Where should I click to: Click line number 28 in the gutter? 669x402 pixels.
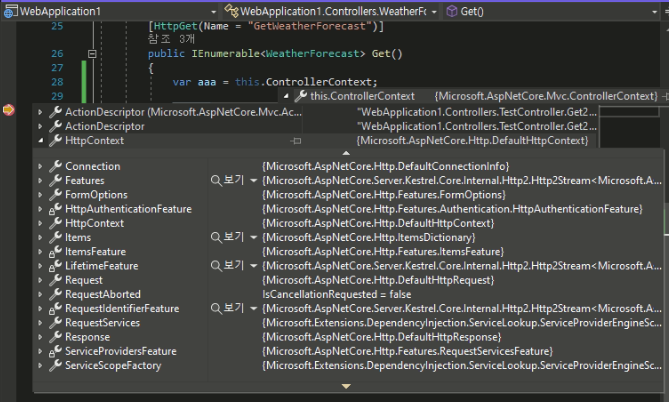tap(57, 82)
